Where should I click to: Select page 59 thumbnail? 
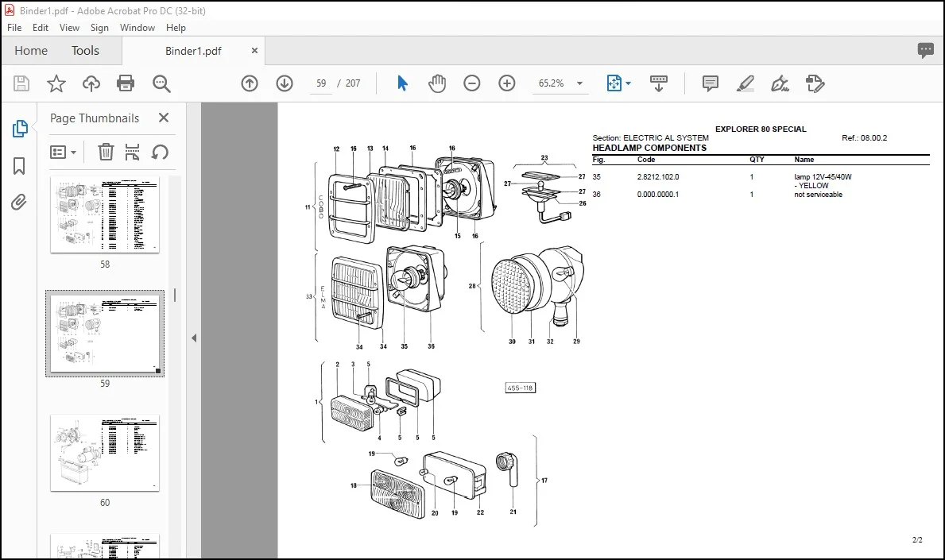105,334
